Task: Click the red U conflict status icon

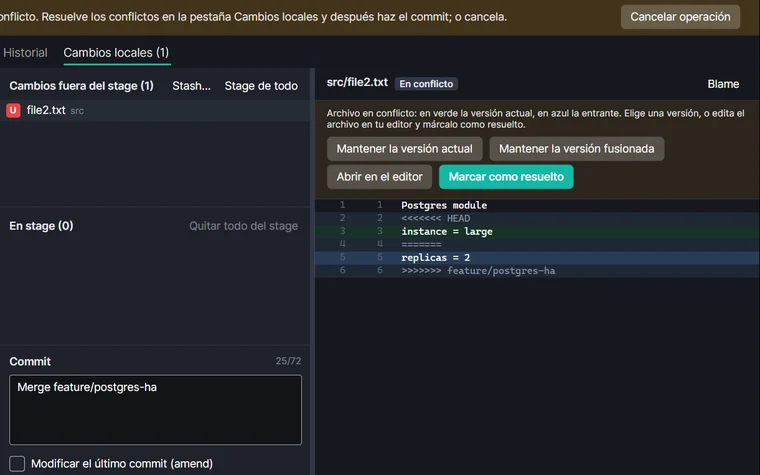Action: coord(13,111)
